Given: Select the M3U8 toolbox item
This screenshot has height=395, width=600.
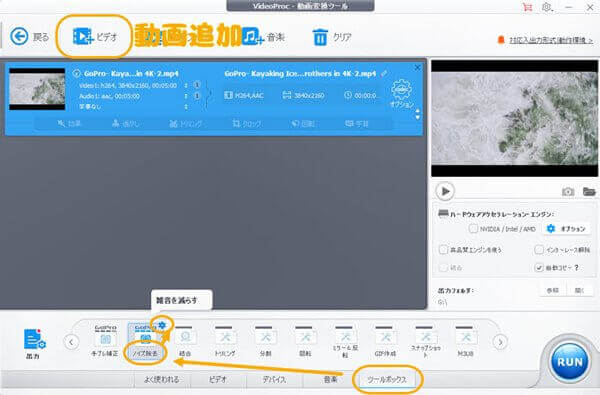Looking at the screenshot, I should [x=465, y=341].
